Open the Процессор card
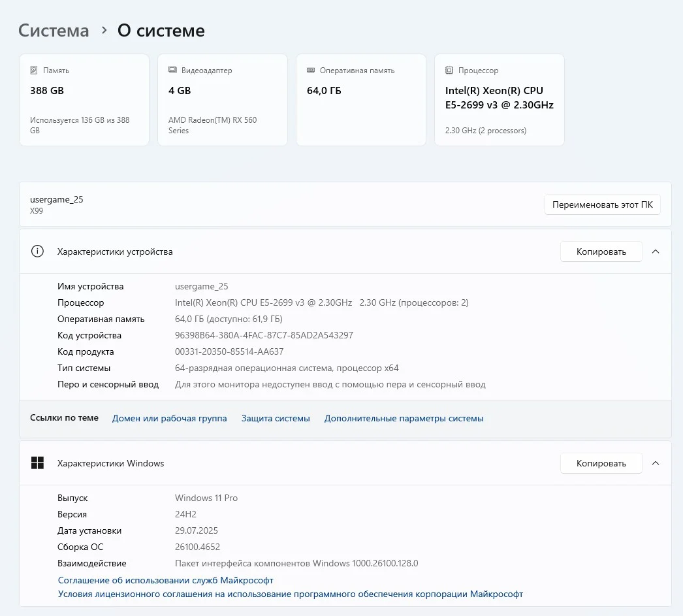The height and width of the screenshot is (616, 683). click(x=500, y=100)
